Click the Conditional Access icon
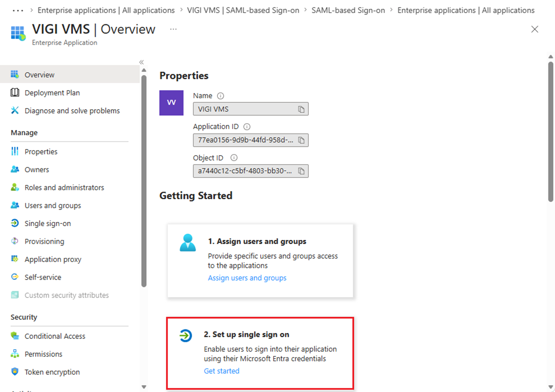This screenshot has height=392, width=555. tap(15, 336)
